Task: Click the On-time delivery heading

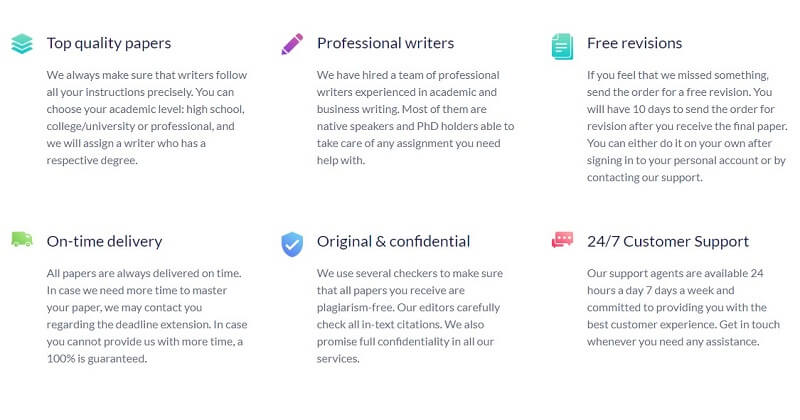Action: pyautogui.click(x=104, y=241)
